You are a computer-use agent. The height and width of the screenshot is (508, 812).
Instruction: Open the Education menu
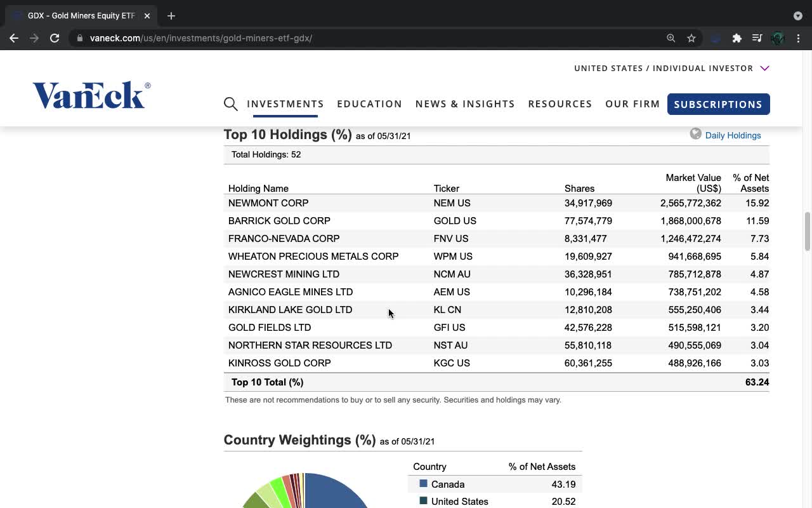click(370, 104)
